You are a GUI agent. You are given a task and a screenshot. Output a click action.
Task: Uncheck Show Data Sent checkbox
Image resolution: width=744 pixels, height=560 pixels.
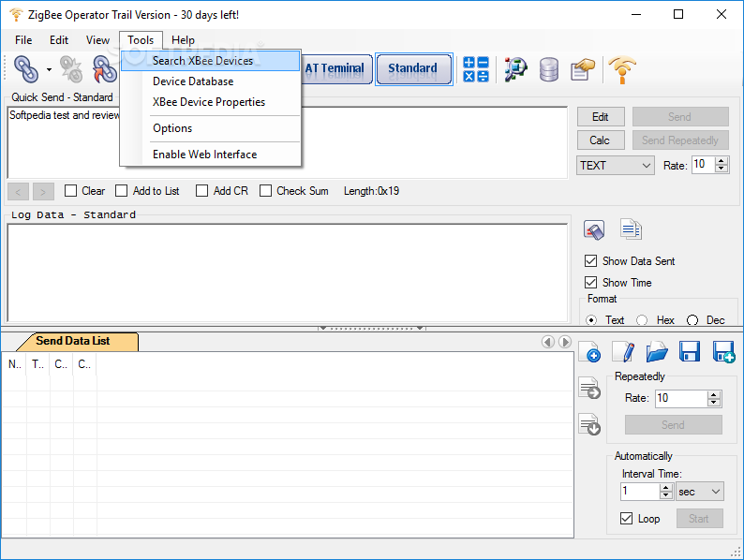click(x=590, y=260)
